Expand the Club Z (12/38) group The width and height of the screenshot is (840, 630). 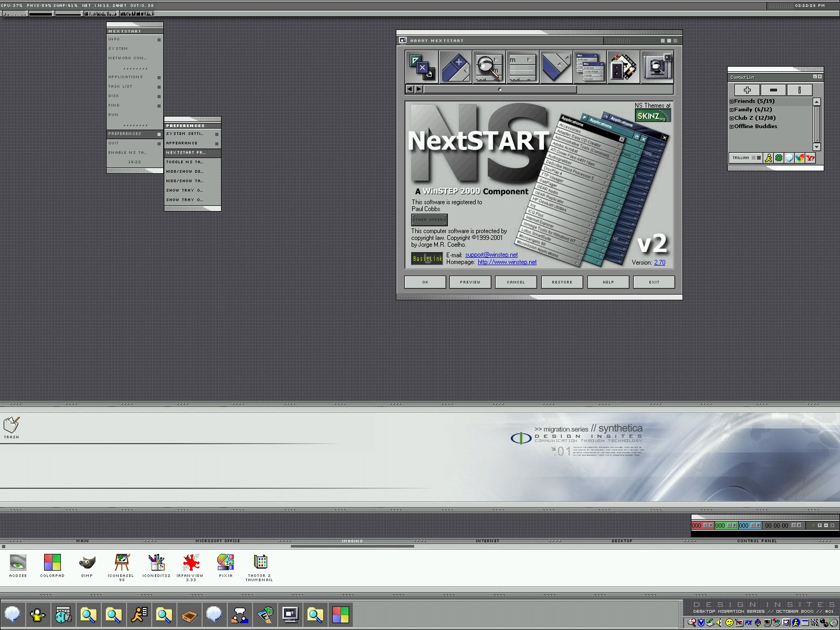click(731, 118)
